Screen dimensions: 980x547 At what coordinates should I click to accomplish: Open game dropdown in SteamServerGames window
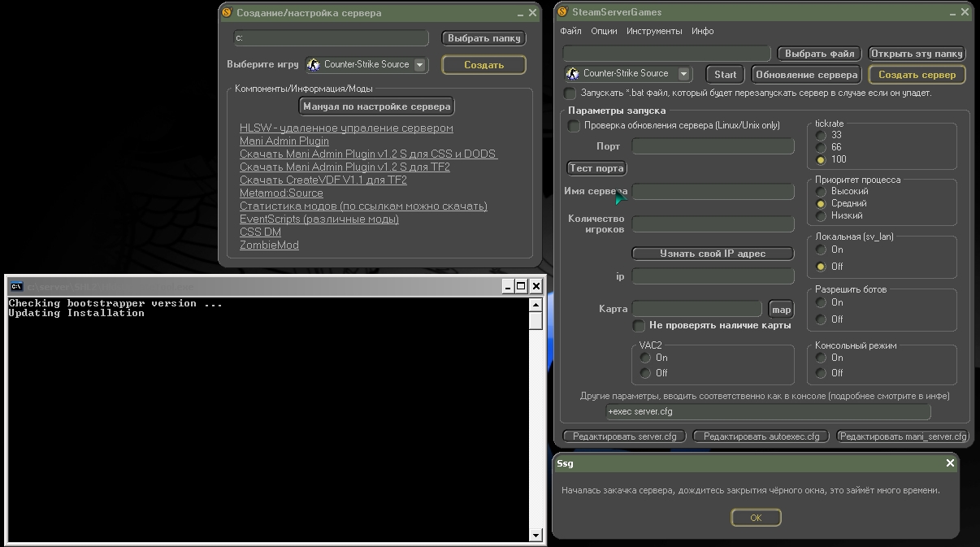pos(683,74)
